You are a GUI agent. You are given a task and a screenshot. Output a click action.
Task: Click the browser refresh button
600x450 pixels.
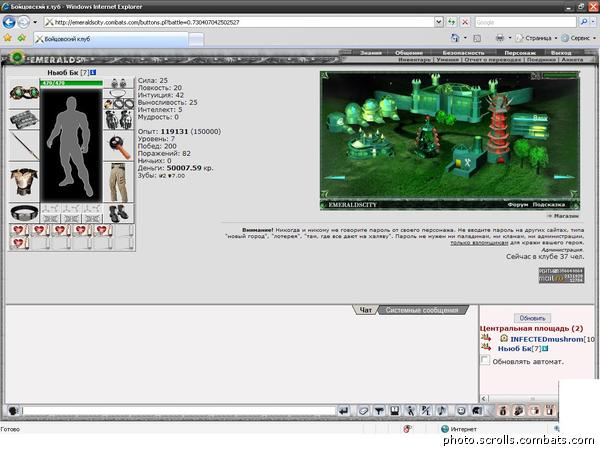(x=452, y=22)
